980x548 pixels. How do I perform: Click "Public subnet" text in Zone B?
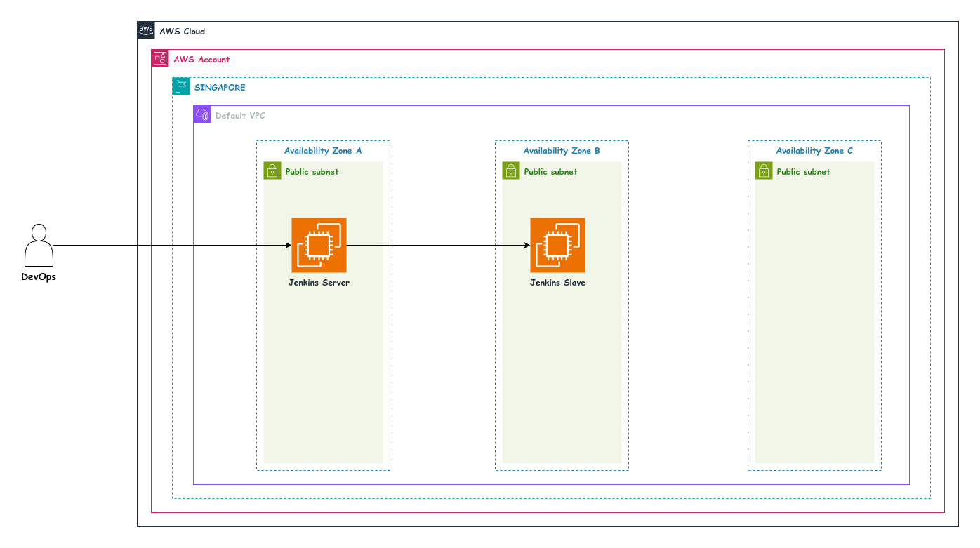[x=550, y=172]
